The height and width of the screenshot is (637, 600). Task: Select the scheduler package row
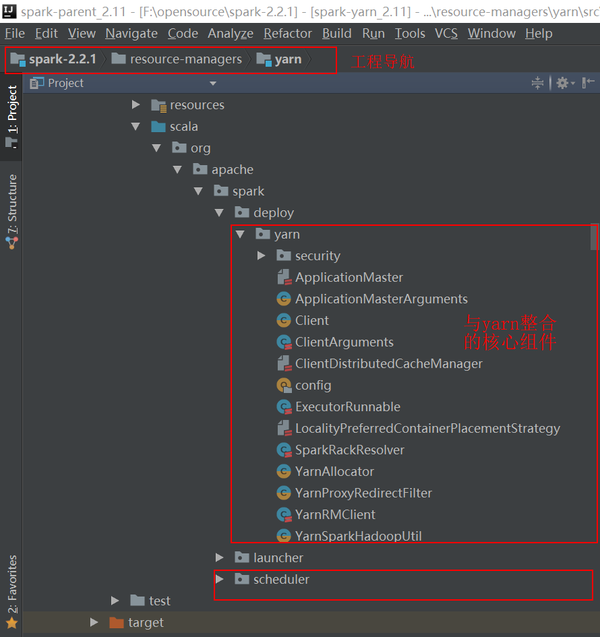[281, 579]
